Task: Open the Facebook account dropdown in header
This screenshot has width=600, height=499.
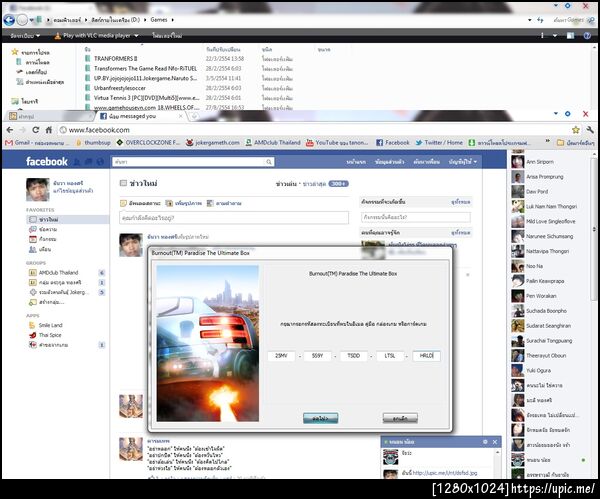Action: click(x=463, y=162)
